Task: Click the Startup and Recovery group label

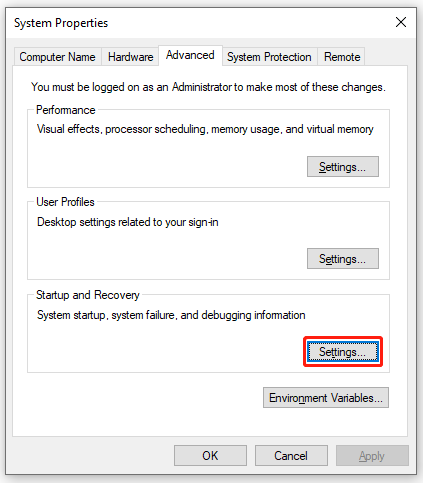Action: point(88,295)
